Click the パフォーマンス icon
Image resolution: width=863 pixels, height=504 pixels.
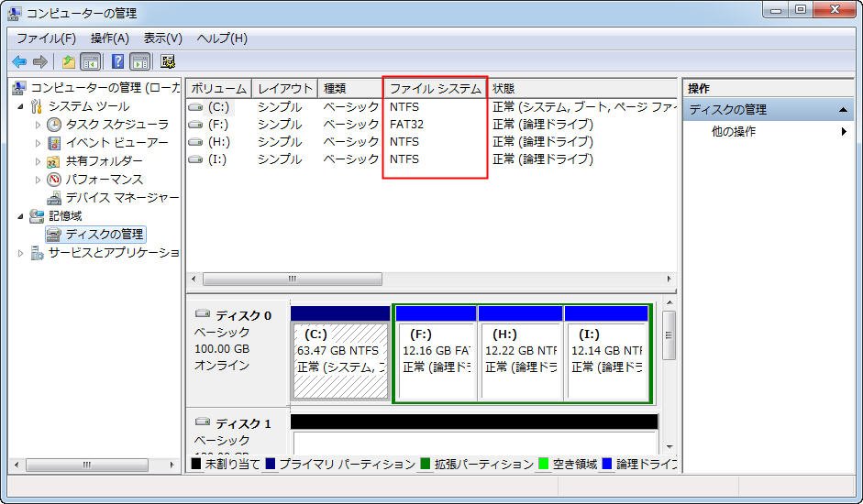coord(54,180)
